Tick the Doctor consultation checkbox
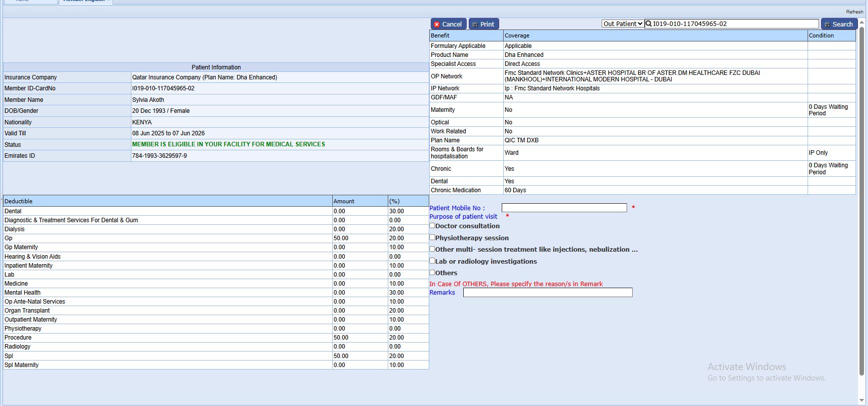The width and height of the screenshot is (868, 406). click(x=433, y=226)
